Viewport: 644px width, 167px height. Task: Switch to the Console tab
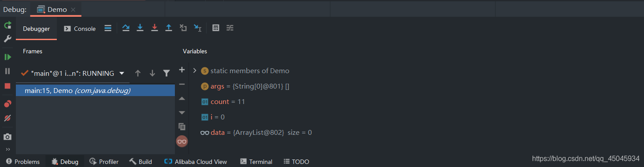[x=80, y=29]
